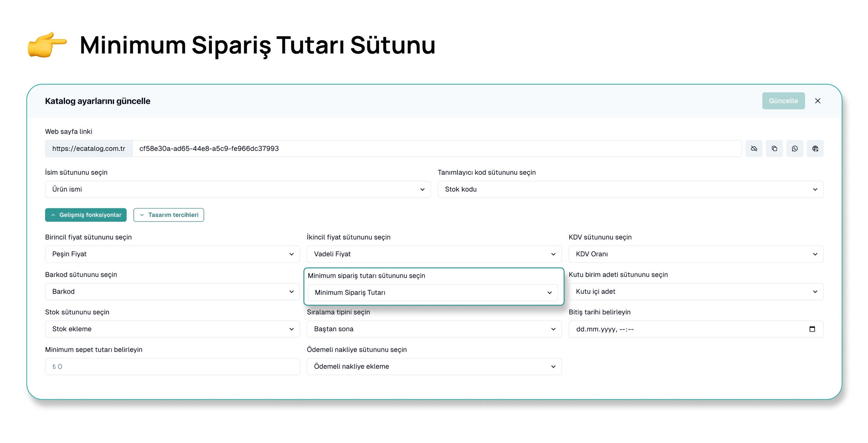This screenshot has height=443, width=868.
Task: Open Tanımlayıcı kod Stok kodu dropdown
Action: point(630,189)
